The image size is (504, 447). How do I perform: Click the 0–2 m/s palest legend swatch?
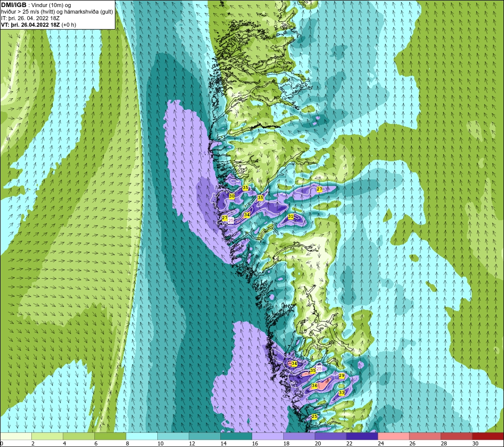click(x=16, y=436)
